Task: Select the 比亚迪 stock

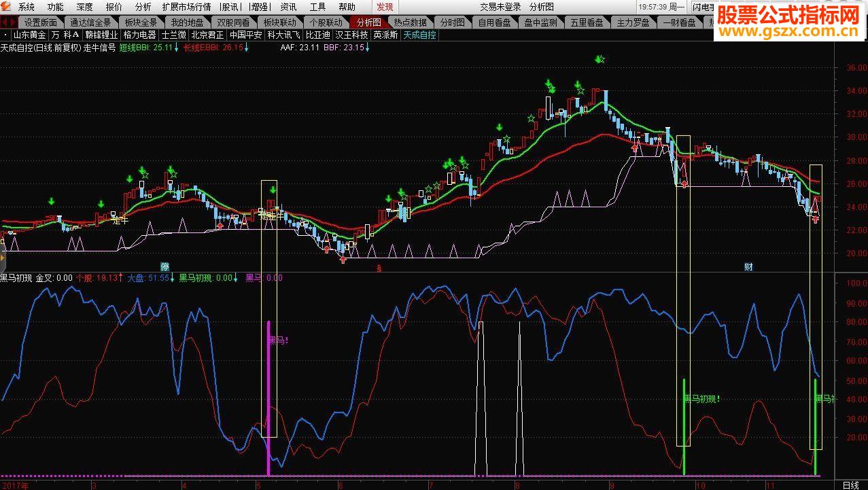Action: pos(317,35)
